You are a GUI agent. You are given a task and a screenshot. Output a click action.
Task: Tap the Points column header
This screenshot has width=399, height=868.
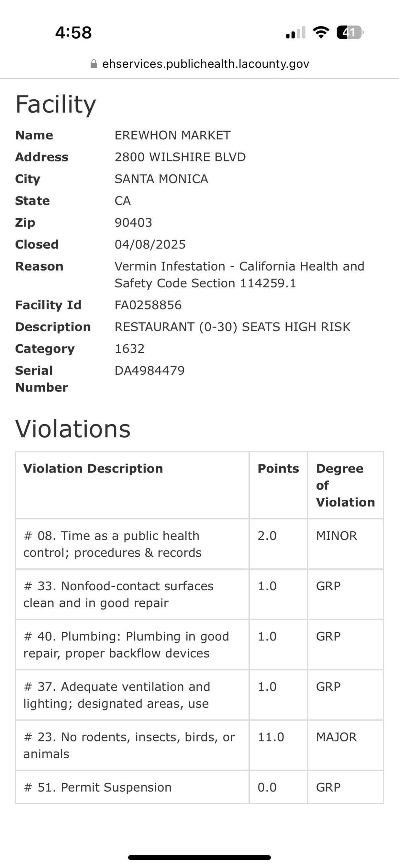(x=278, y=469)
